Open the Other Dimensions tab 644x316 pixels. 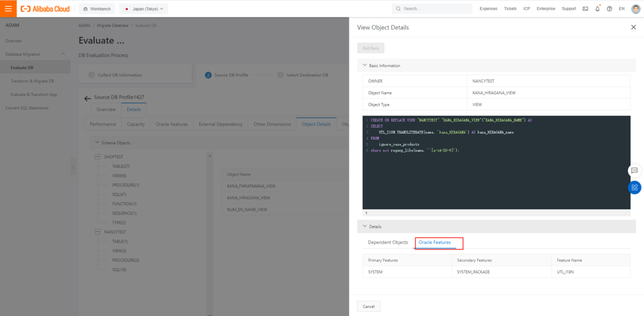point(272,124)
